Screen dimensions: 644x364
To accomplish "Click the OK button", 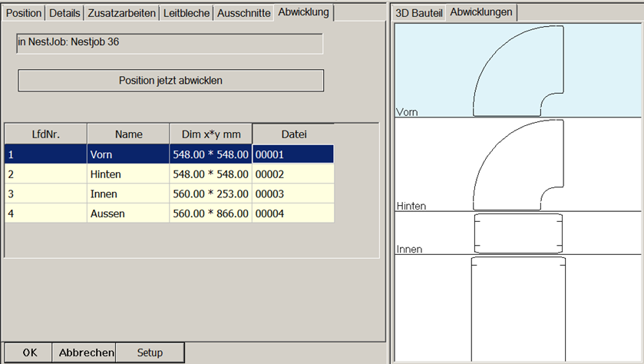I will tap(29, 352).
